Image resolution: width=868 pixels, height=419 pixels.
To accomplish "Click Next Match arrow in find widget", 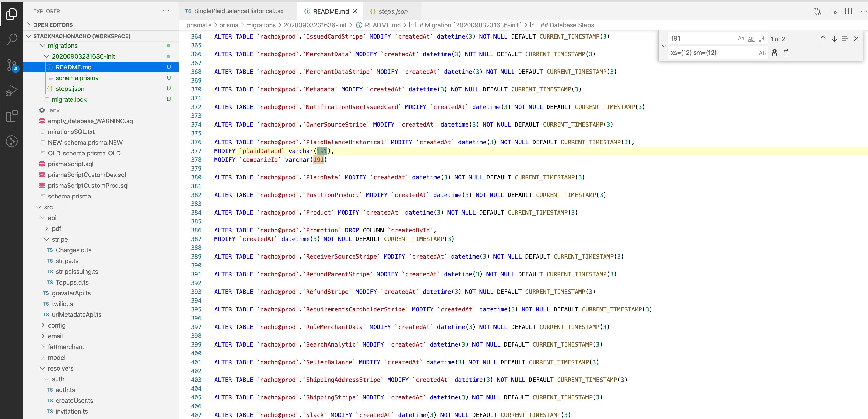I will (x=834, y=38).
